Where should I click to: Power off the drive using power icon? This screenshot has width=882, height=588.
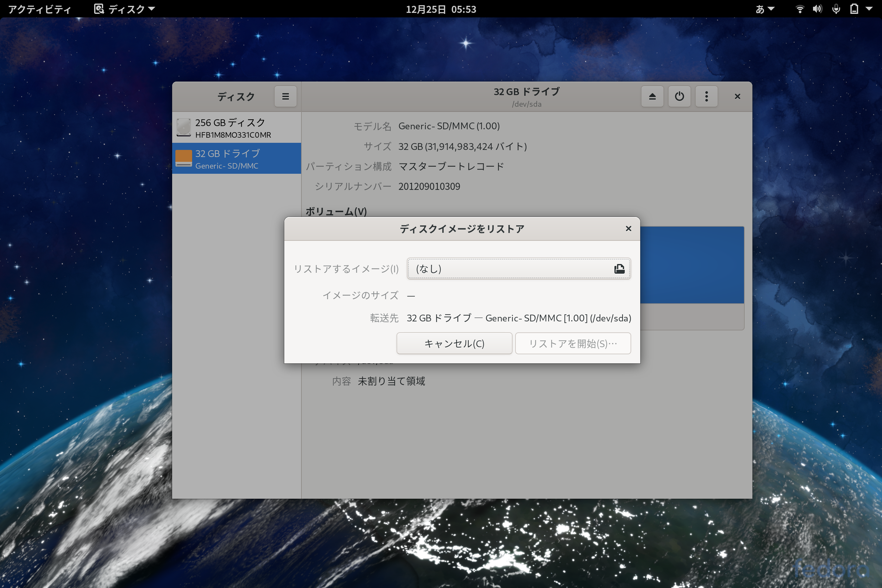(x=679, y=96)
